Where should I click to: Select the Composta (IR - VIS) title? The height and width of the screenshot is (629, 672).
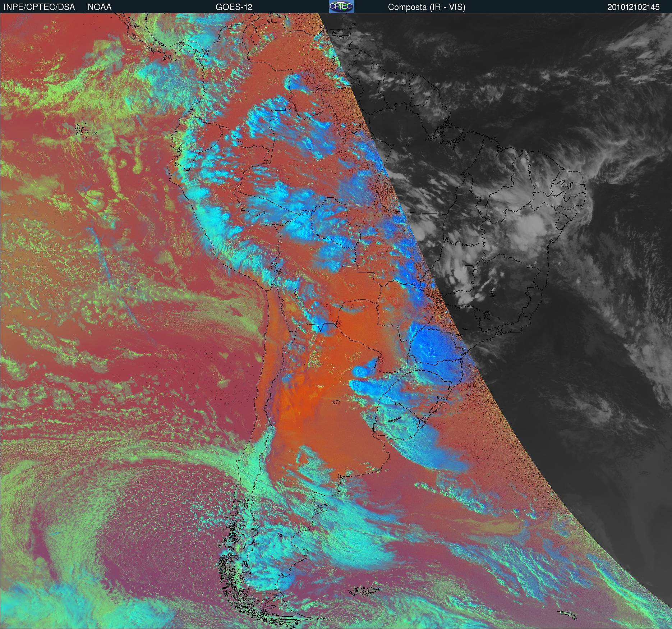(x=427, y=7)
